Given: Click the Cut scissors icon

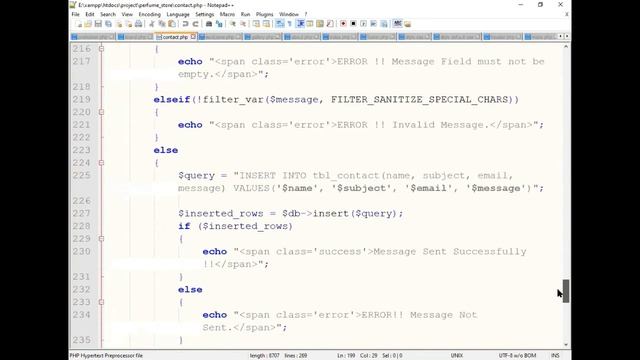Looking at the screenshot, I should (x=152, y=24).
